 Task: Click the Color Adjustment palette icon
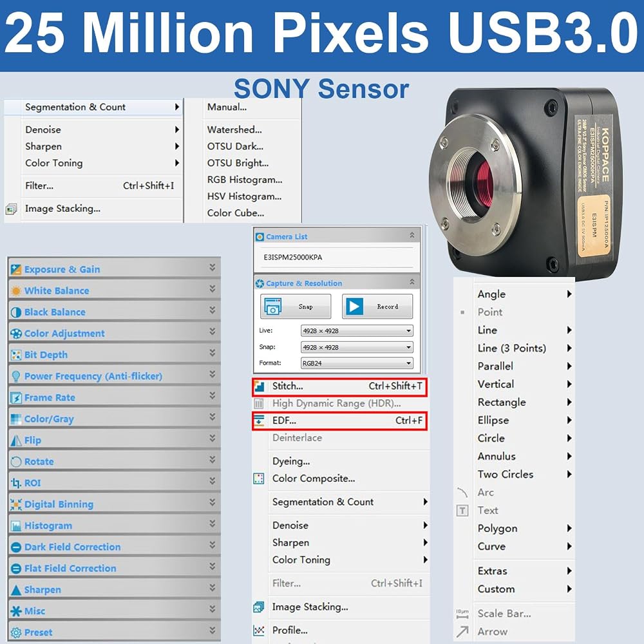[x=16, y=334]
